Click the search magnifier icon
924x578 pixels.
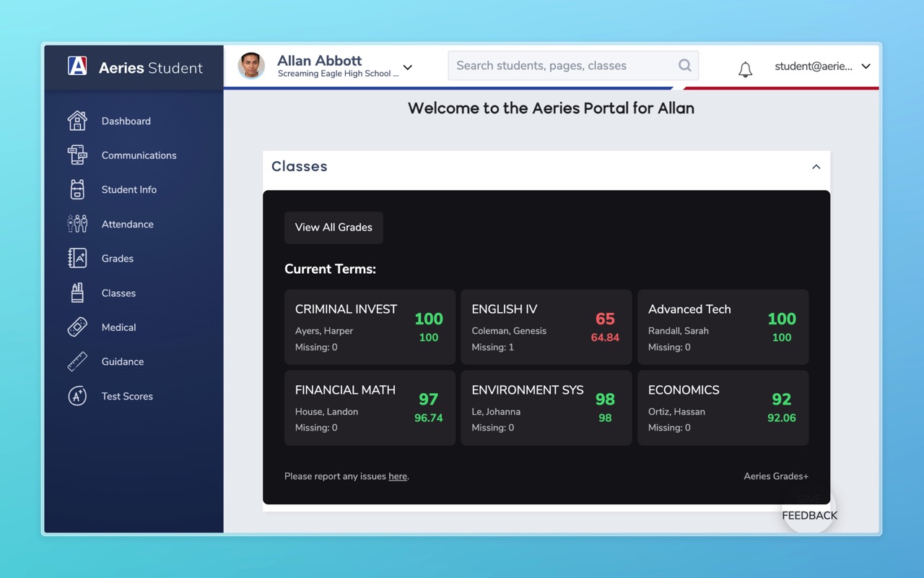pos(684,66)
